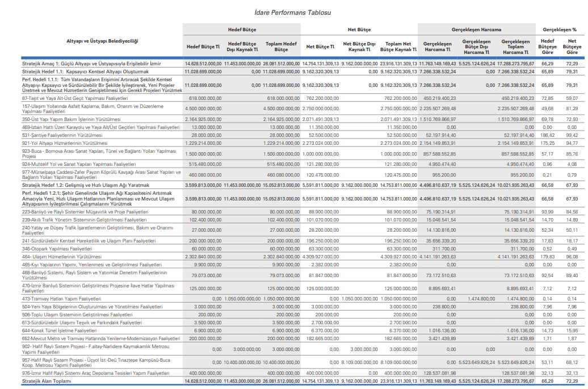Select the Gerçekleşen % column group header
The image size is (588, 389).
pos(559,29)
